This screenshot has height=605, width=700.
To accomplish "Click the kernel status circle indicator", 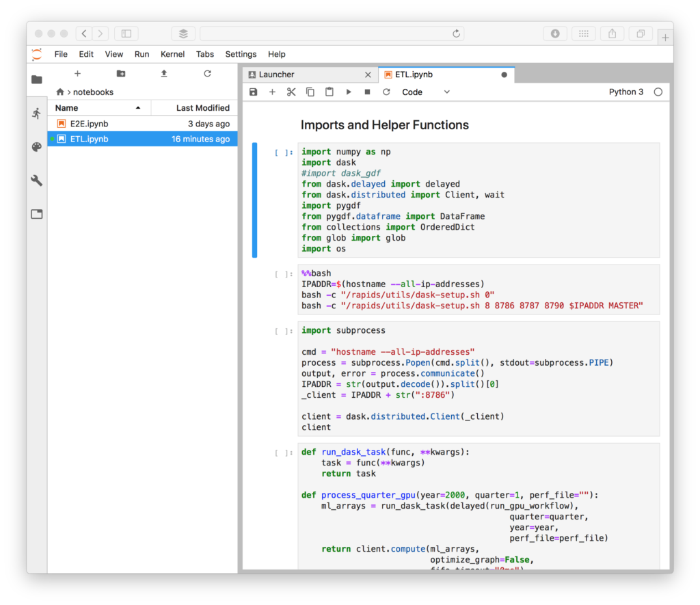I will click(x=657, y=92).
